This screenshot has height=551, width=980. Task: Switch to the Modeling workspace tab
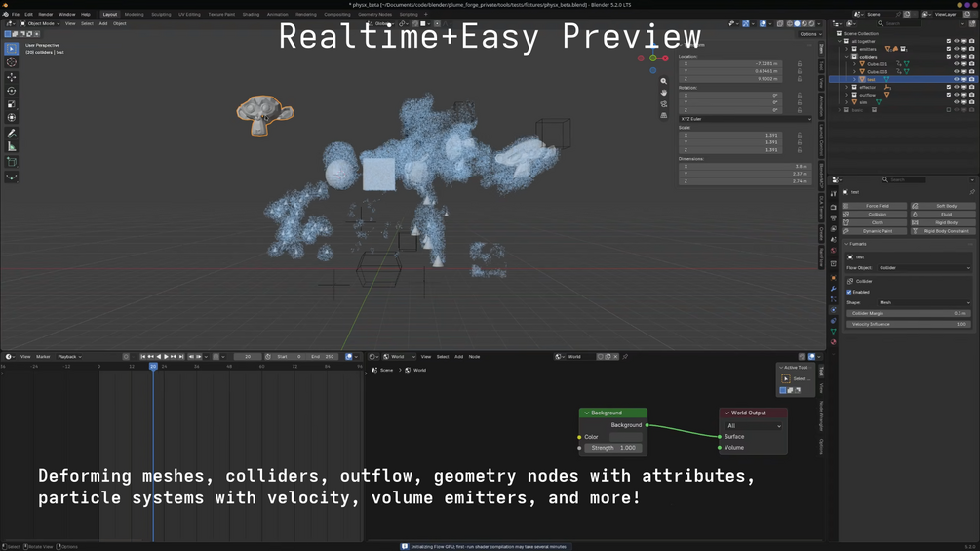coord(134,14)
